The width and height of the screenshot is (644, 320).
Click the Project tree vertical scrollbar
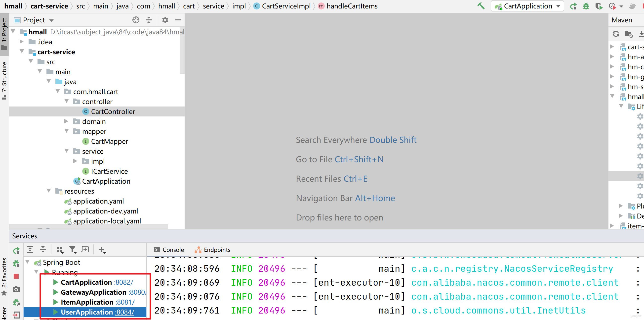182,50
